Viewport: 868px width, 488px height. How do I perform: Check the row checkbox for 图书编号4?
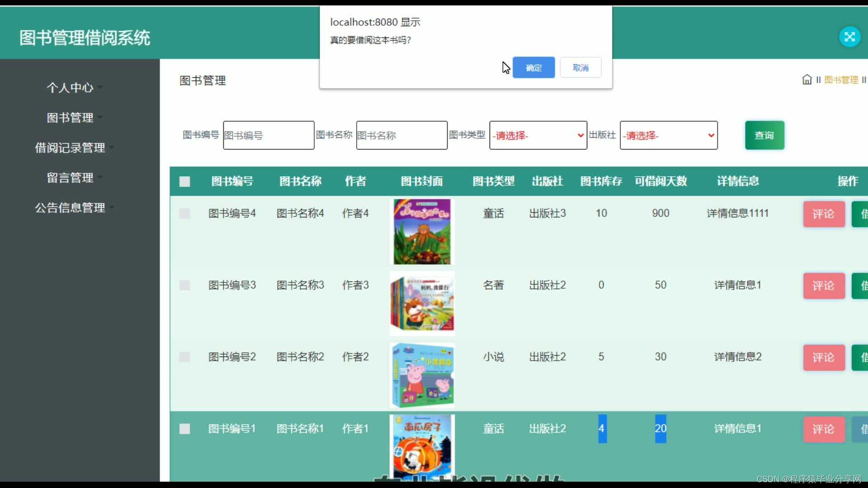point(184,213)
